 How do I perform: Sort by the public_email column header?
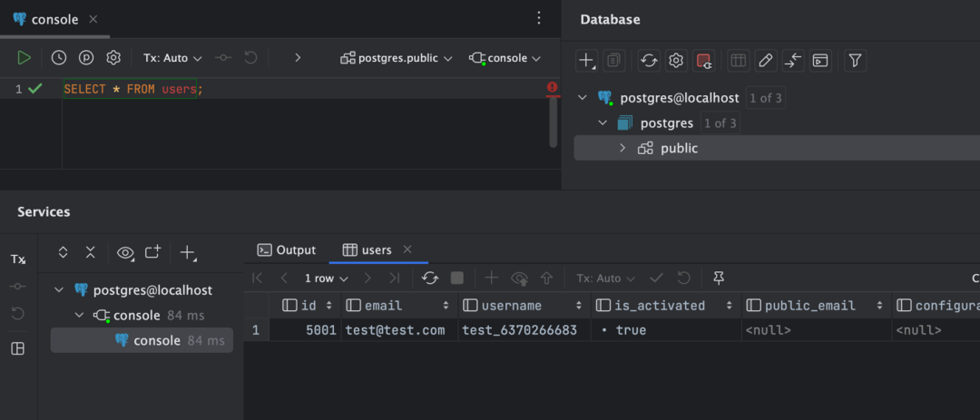(817, 306)
